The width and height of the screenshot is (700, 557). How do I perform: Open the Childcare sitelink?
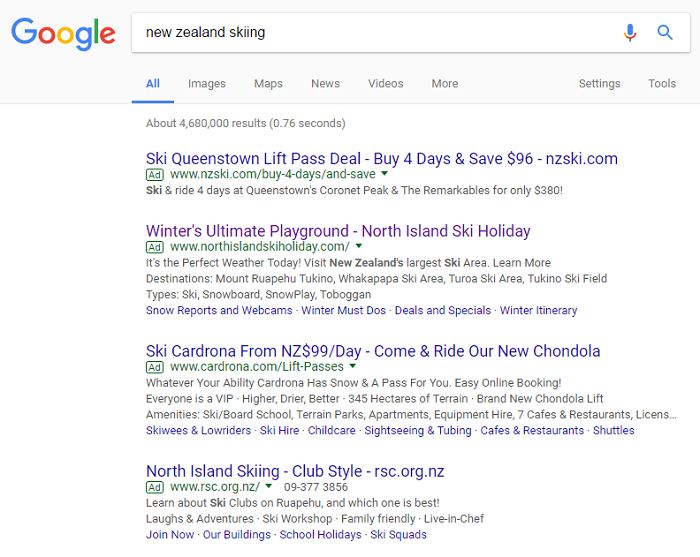click(332, 430)
